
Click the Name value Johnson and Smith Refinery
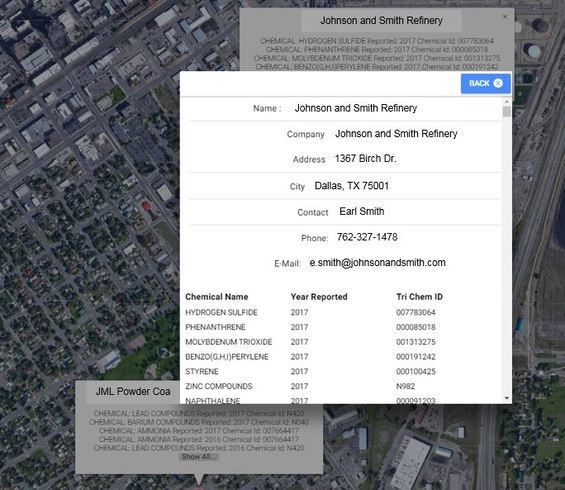point(356,108)
